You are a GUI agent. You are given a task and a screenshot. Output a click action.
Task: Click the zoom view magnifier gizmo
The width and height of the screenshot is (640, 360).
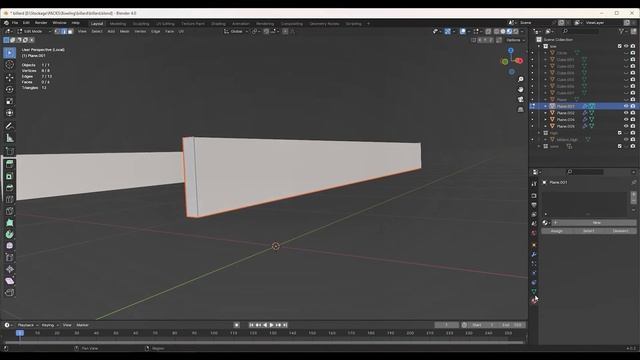click(x=520, y=79)
